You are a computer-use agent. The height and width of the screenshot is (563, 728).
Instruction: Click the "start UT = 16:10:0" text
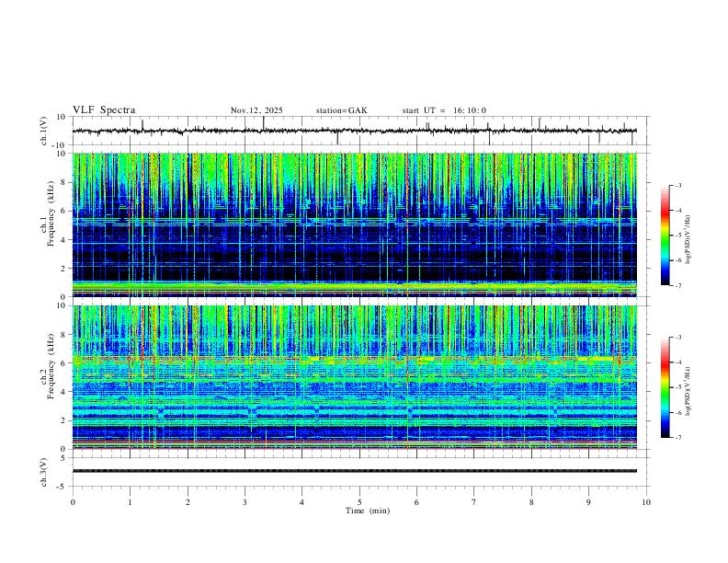(x=444, y=110)
